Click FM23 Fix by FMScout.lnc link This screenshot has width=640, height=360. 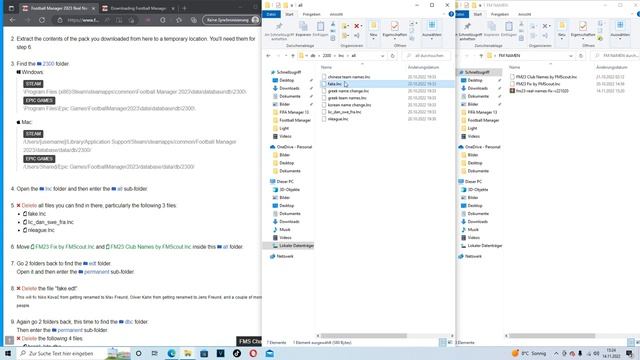(x=64, y=247)
